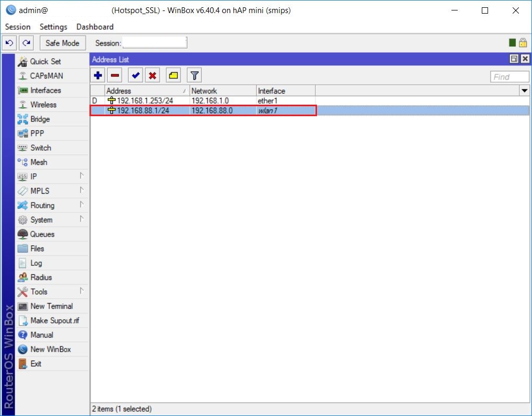Screen dimensions: 532x416
Task: Click interface cell wlan1
Action: point(268,110)
